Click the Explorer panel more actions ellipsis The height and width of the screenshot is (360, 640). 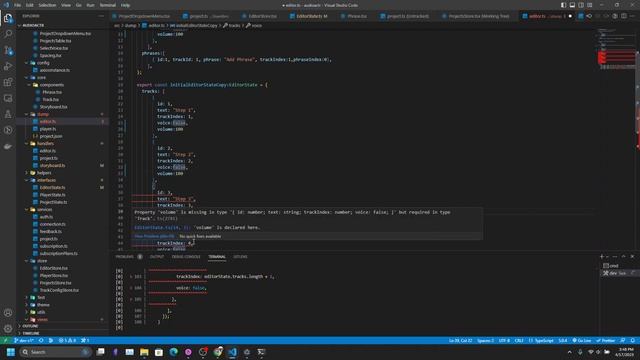click(101, 16)
